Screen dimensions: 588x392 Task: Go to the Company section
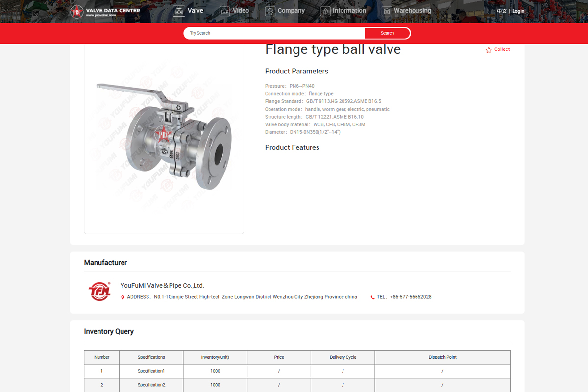tap(291, 11)
